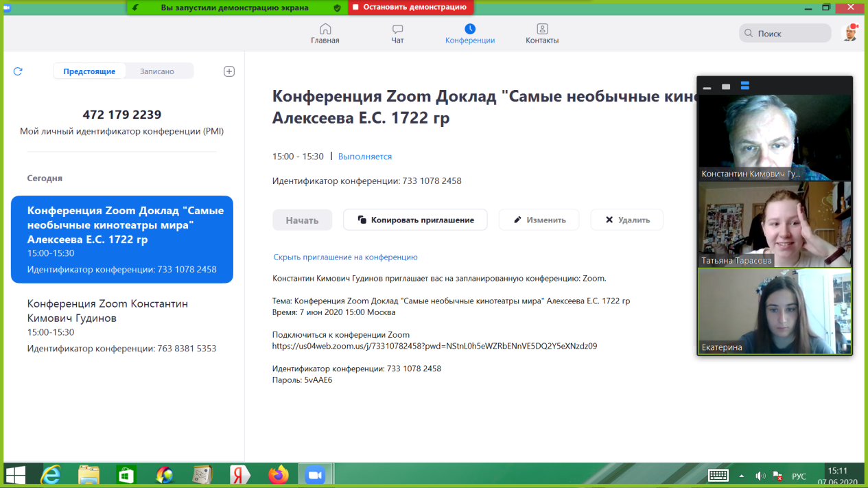Viewport: 868px width, 488px height.
Task: Show hidden system tray icons
Action: (742, 476)
